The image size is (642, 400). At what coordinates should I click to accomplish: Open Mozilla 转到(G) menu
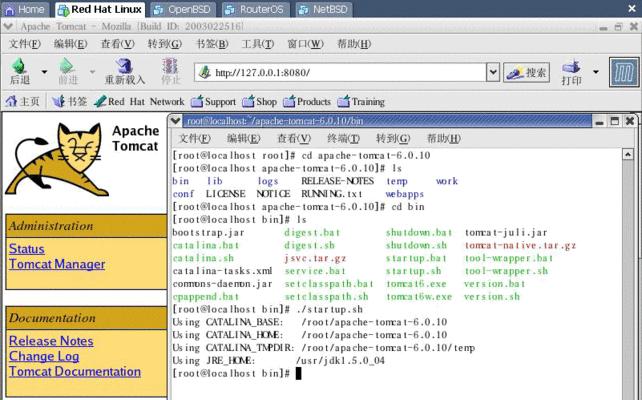165,43
